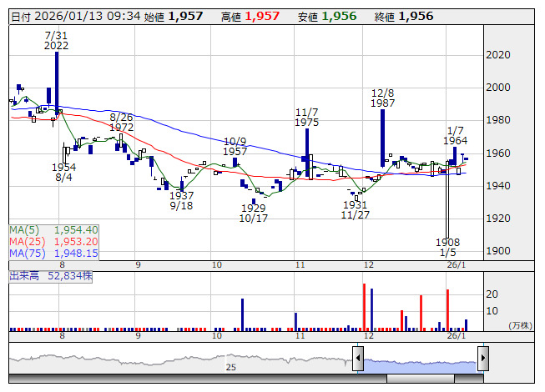545x392 pixels.
Task: Click the tall red volume bar at December start
Action: pos(364,307)
